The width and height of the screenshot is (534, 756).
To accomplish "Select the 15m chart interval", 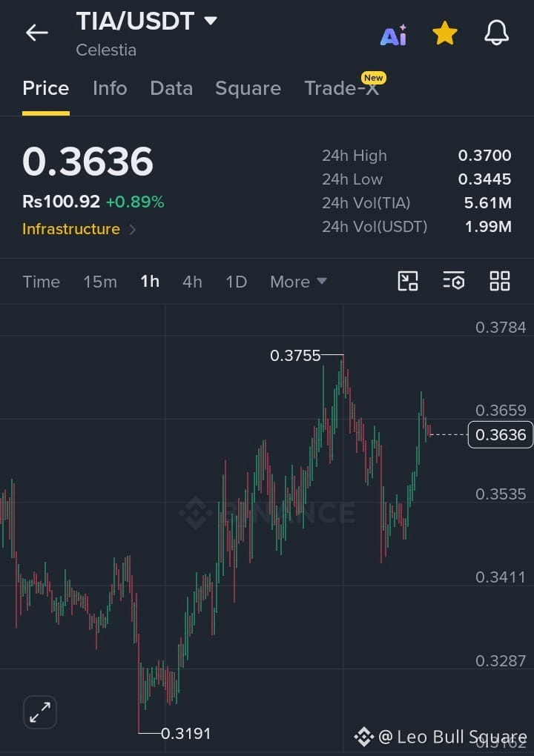I will [x=100, y=282].
